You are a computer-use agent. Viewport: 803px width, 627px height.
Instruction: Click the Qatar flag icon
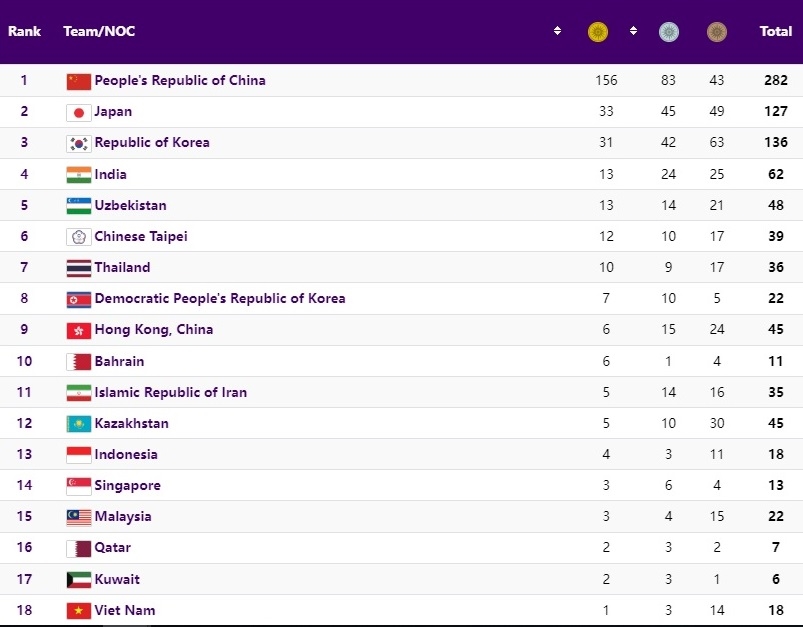click(x=78, y=548)
